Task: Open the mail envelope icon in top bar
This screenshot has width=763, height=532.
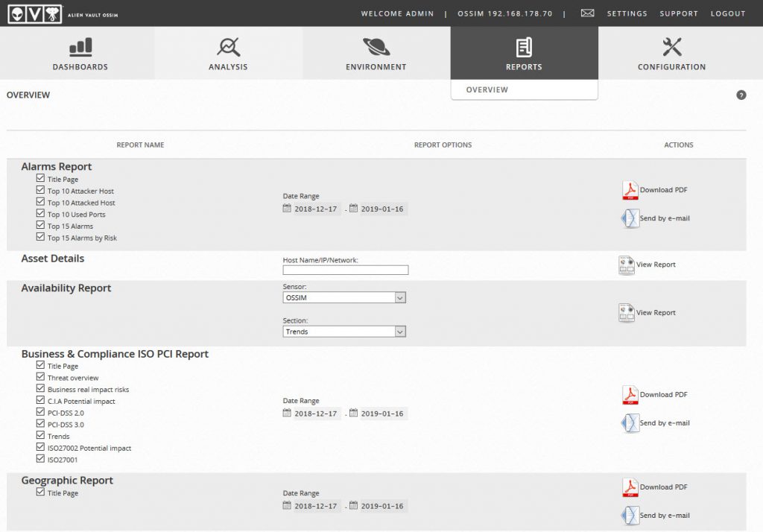Action: (x=588, y=13)
